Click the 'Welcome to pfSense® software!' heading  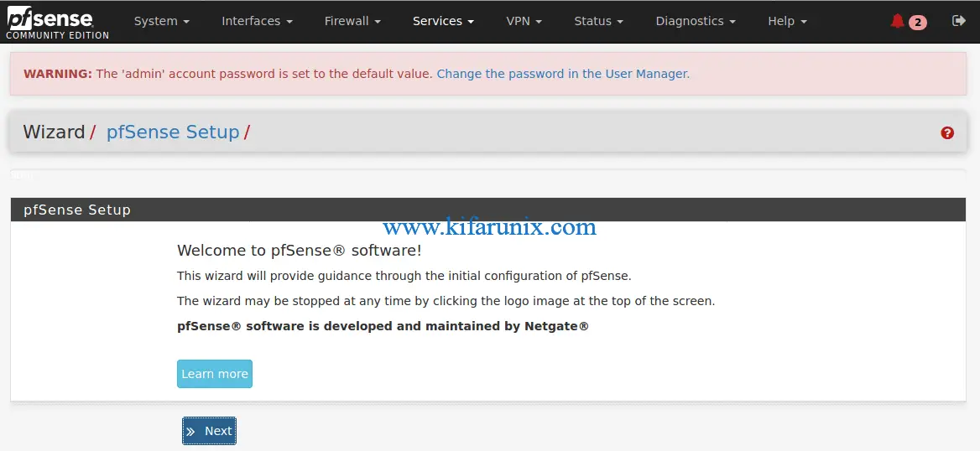pyautogui.click(x=300, y=251)
